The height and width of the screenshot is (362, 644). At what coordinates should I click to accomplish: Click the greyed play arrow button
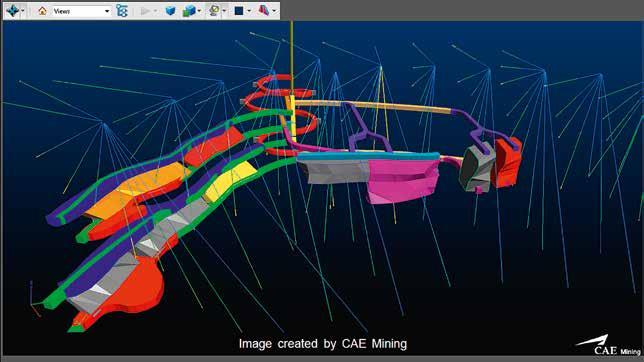[x=145, y=11]
